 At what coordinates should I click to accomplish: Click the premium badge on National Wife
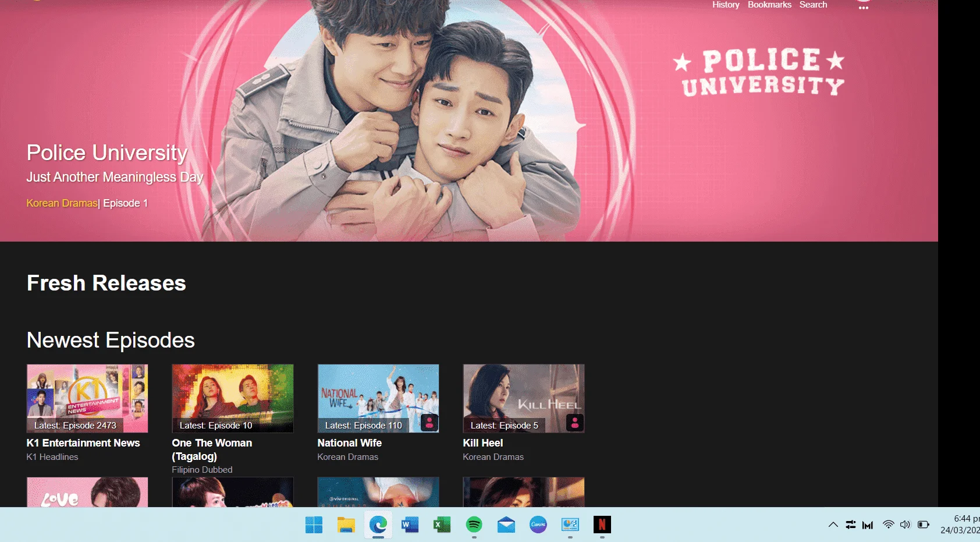[x=429, y=423]
